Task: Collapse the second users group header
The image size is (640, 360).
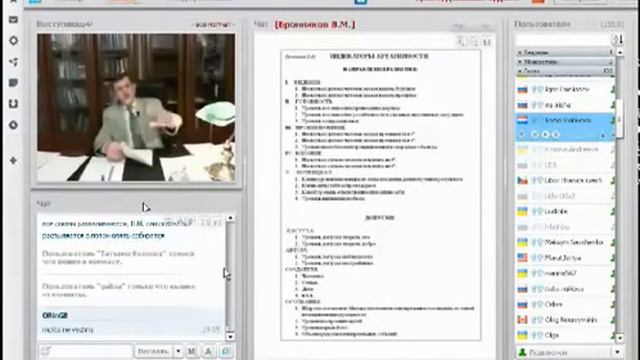Action: [x=565, y=62]
